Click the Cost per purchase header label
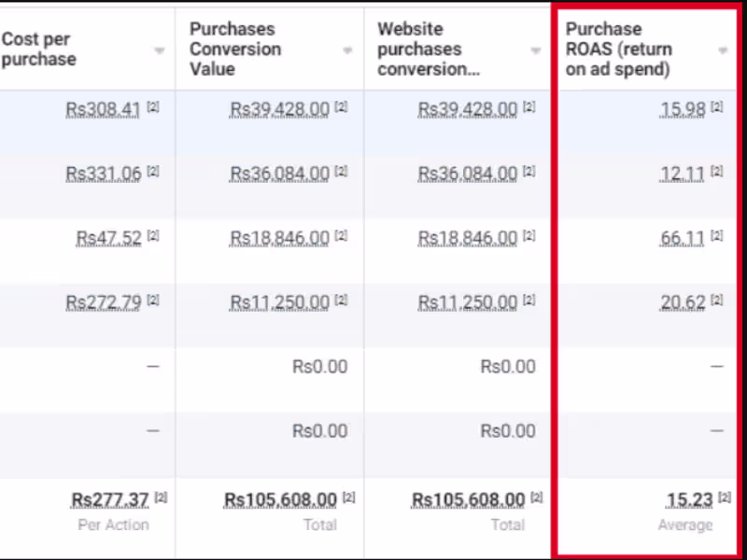 point(39,49)
